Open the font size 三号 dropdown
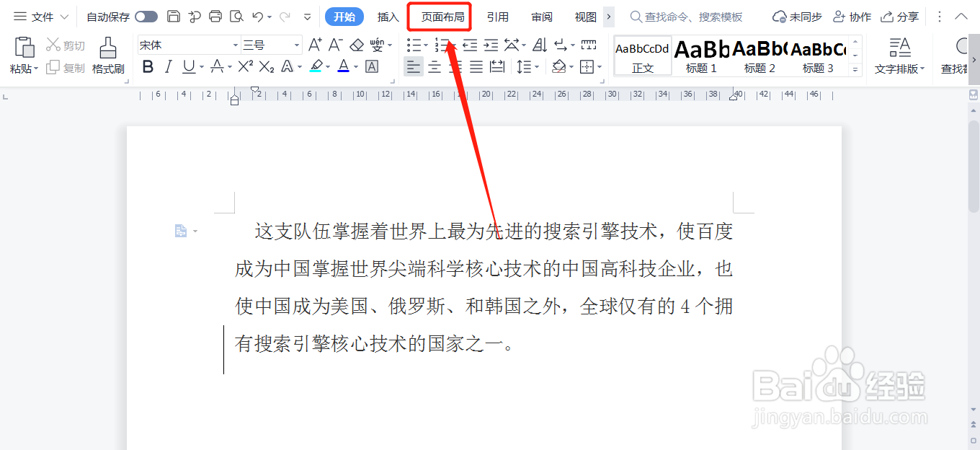Viewport: 980px width, 450px height. (297, 45)
